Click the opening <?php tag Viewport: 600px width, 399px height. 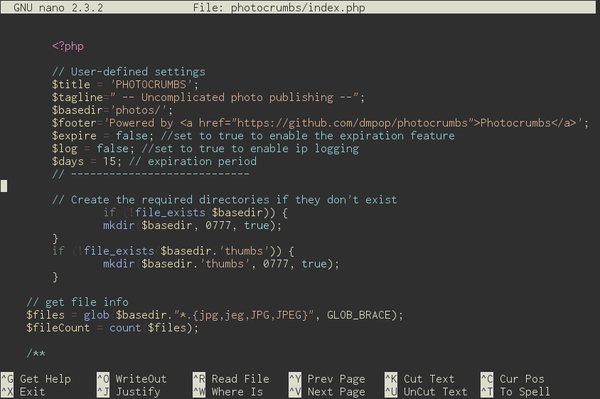(68, 46)
